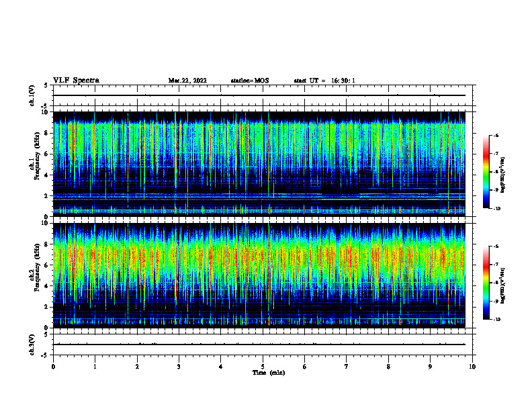This screenshot has width=532, height=411.
Task: Select the "start UT = 16:30: 1" text
Action: click(x=324, y=81)
